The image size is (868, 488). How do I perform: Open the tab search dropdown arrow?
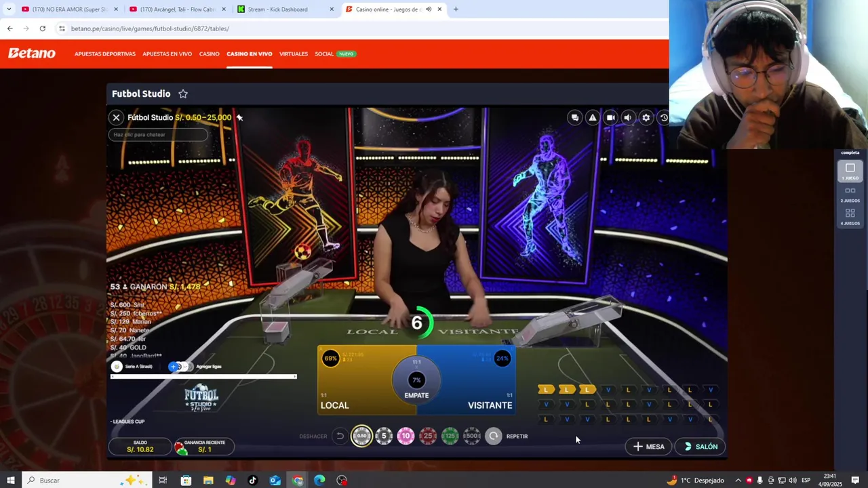[x=9, y=9]
